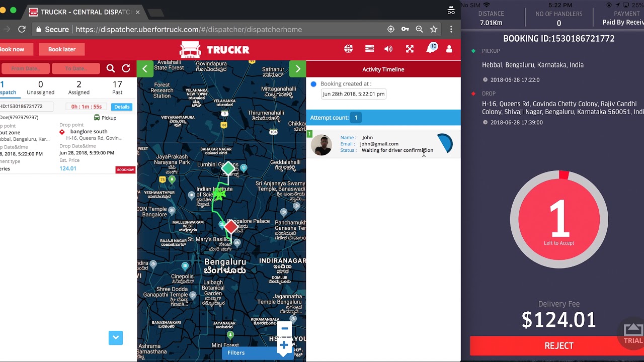Viewport: 644px width, 362px height.
Task: Zoom in the map with plus
Action: pos(284,345)
